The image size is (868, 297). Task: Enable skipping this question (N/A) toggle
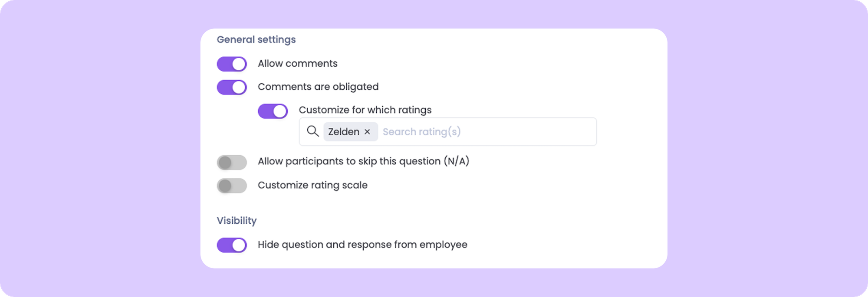(x=232, y=163)
